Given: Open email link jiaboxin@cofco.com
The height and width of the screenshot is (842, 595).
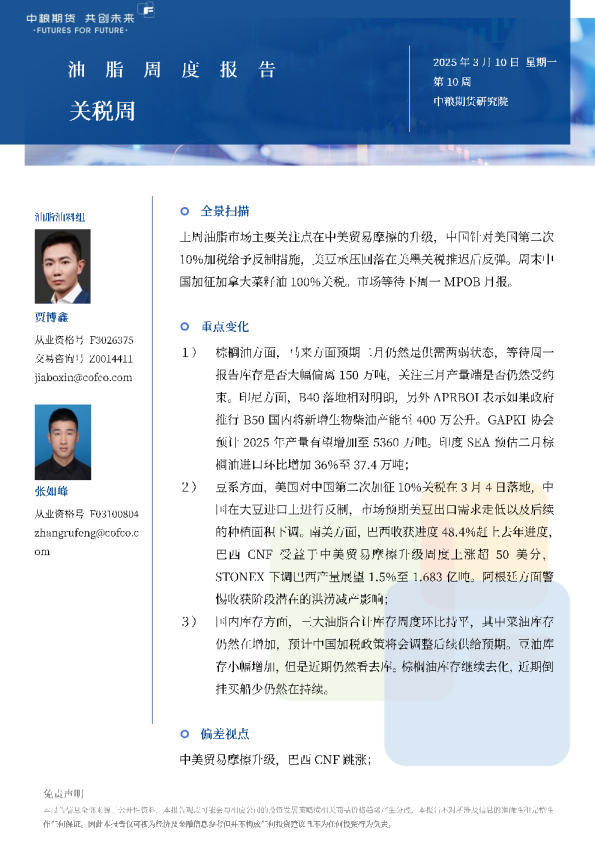Looking at the screenshot, I should [x=83, y=377].
